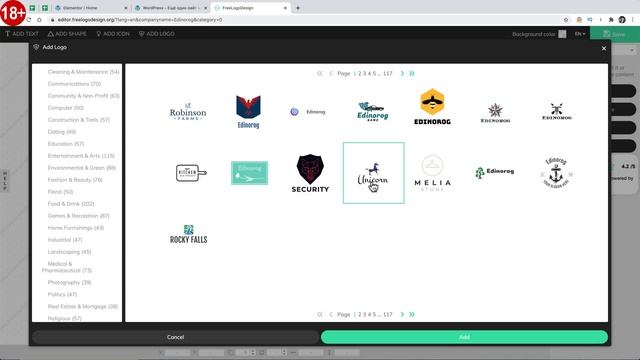Choose Floral category

click(60, 192)
